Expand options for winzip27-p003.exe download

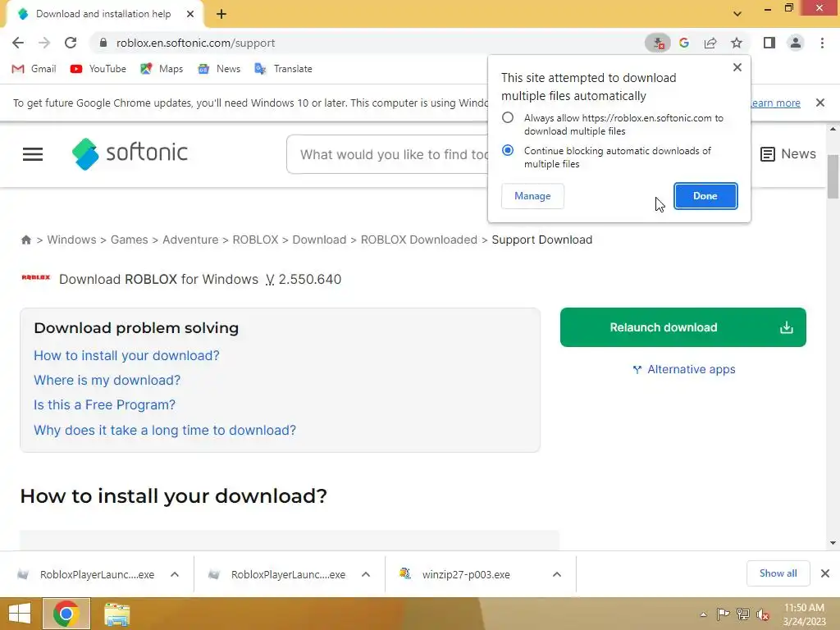[x=557, y=574]
